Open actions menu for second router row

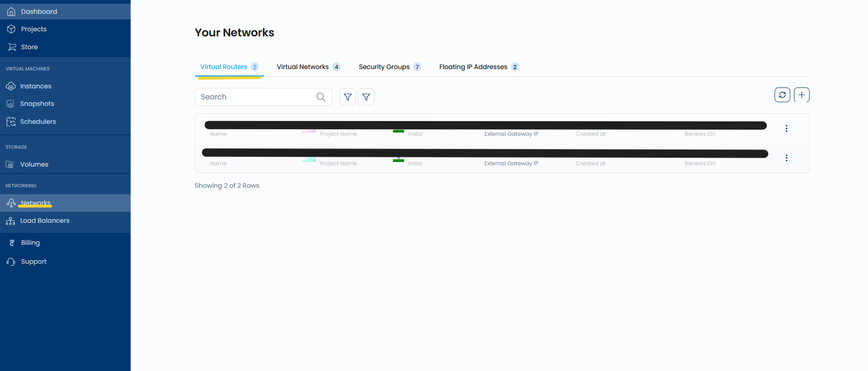787,158
